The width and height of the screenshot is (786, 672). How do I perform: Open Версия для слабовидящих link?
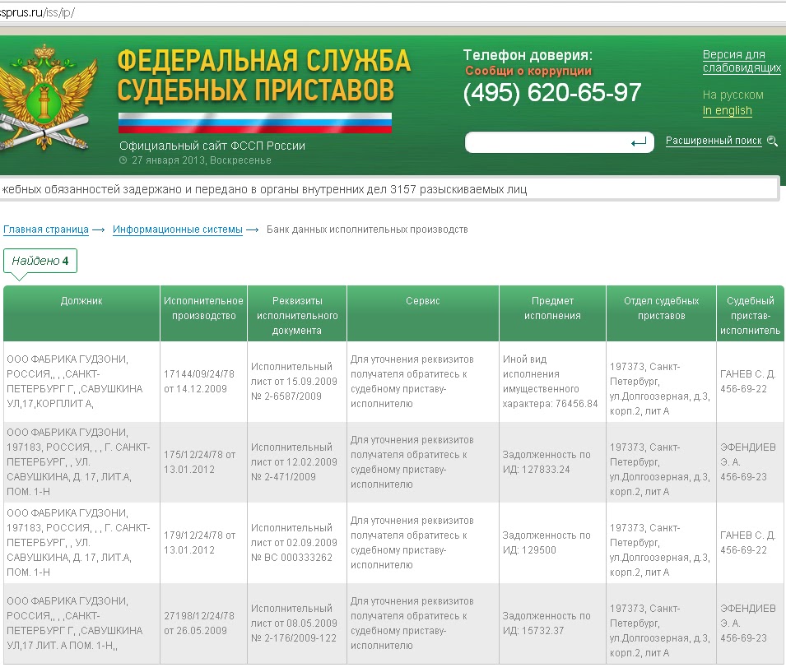tap(742, 61)
